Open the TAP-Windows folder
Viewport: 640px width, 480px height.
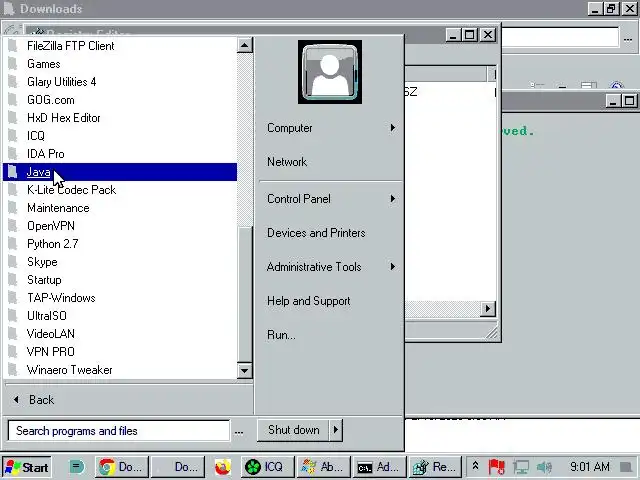click(x=120, y=298)
